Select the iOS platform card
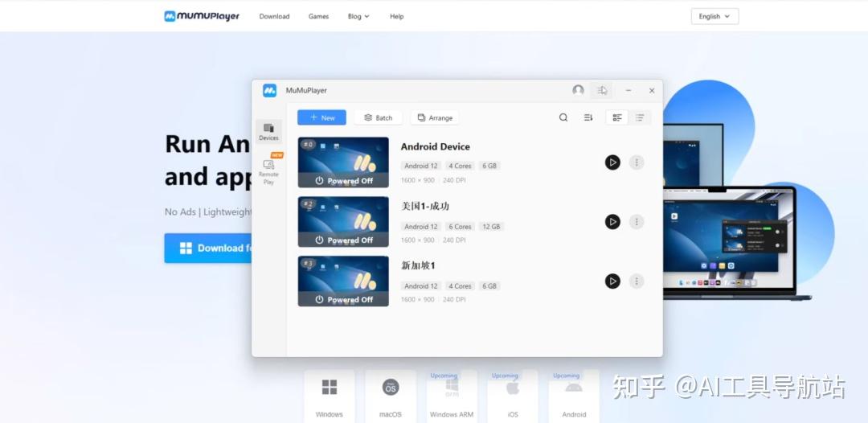Viewport: 868px width, 423px height. tap(513, 396)
